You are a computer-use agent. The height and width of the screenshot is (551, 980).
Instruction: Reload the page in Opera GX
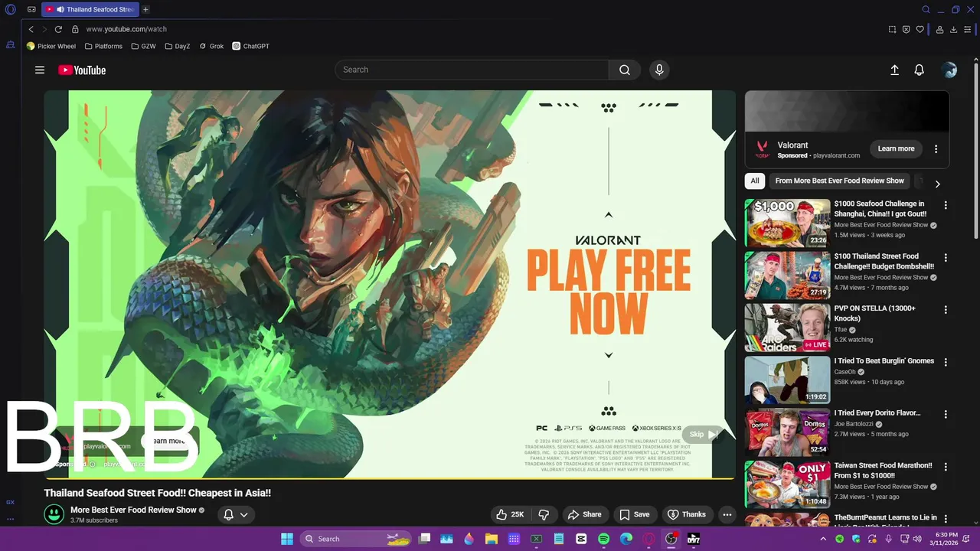58,29
